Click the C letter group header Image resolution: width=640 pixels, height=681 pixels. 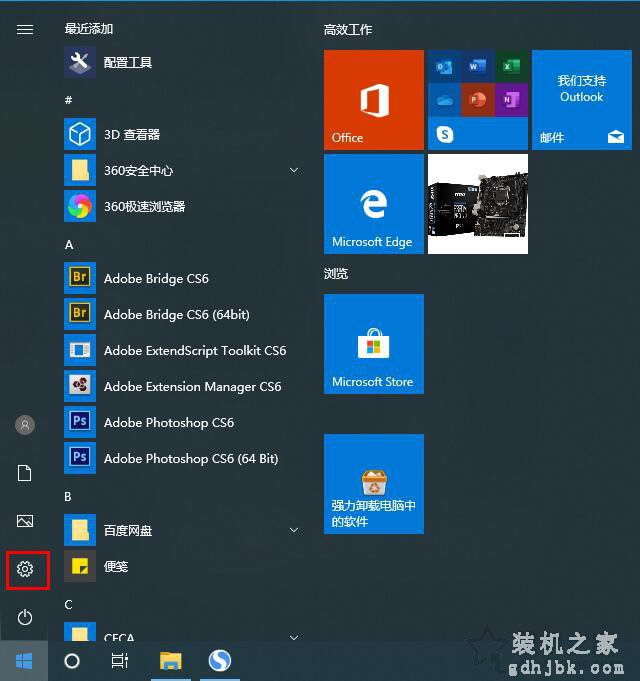68,604
